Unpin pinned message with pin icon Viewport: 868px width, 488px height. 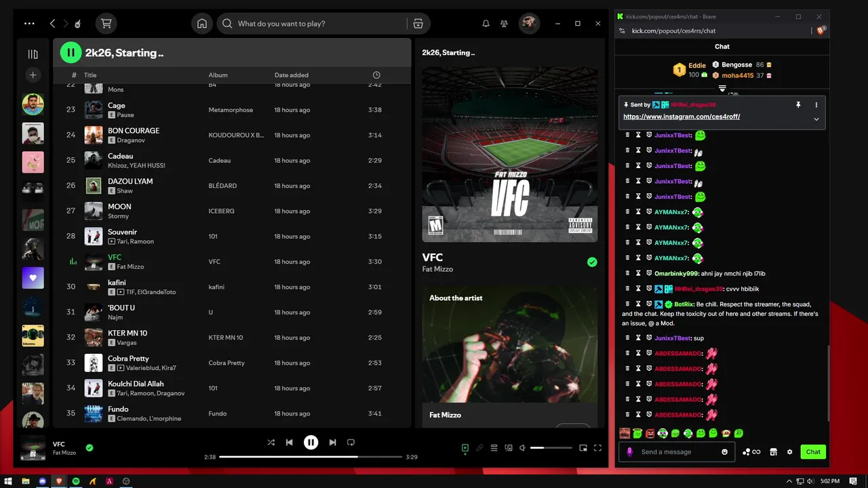[798, 105]
